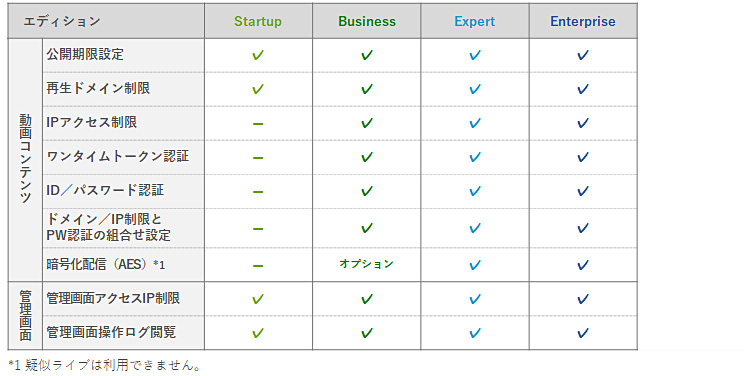Click the Enterprise checkmark for ワンタイムトークン認証

[583, 158]
